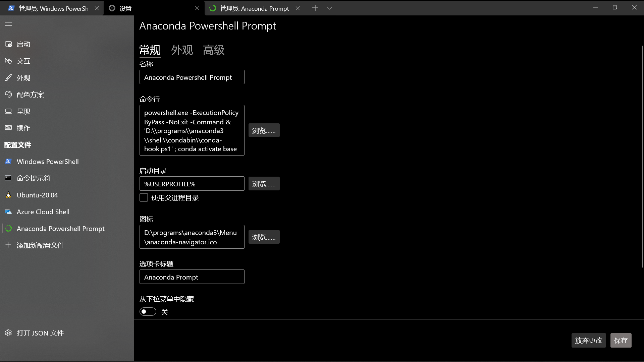Check the 使用父进程目录 checkbox
This screenshot has height=362, width=644.
point(144,197)
